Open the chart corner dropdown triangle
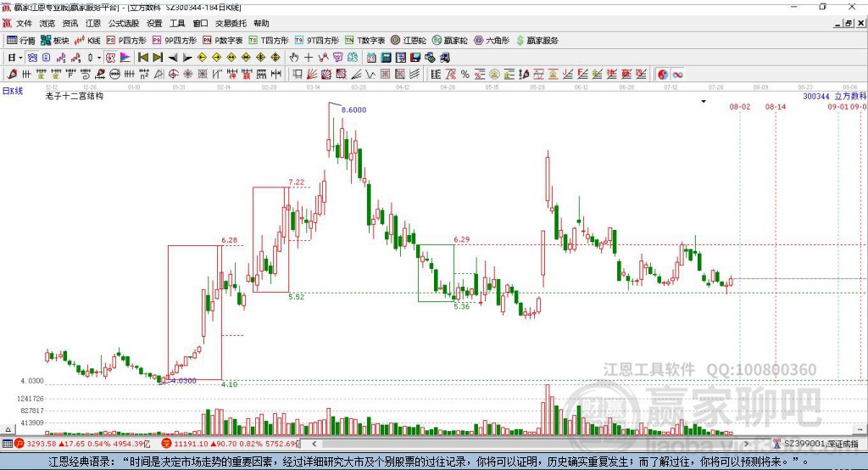Viewport: 868px width, 470px height. pyautogui.click(x=704, y=102)
